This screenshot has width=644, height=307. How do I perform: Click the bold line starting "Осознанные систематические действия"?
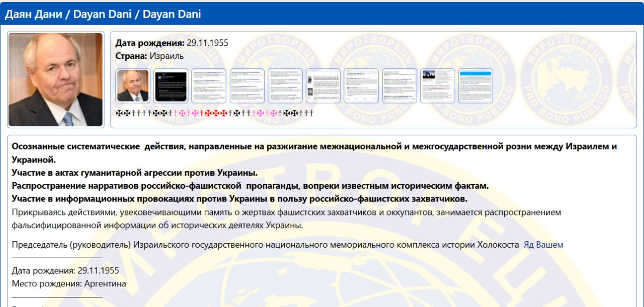click(314, 153)
